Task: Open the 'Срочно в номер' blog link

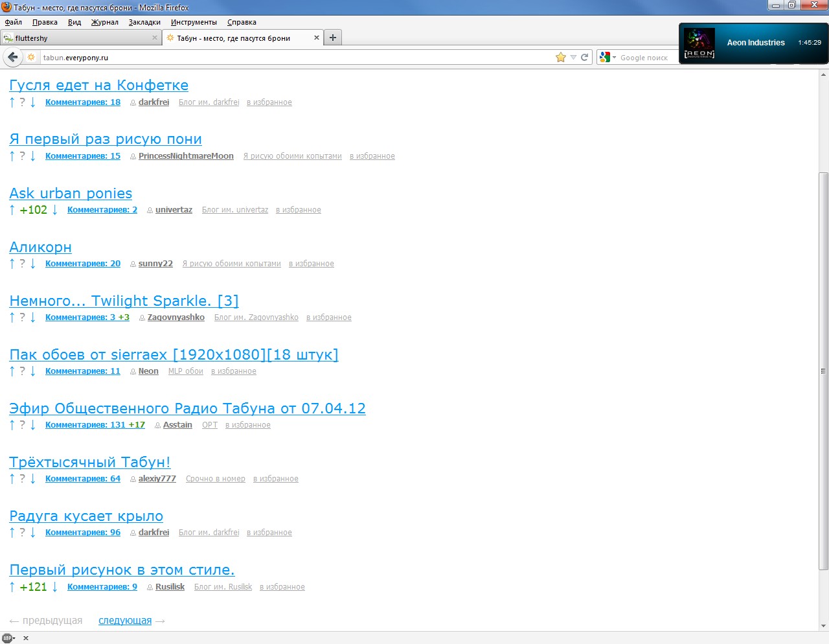Action: pyautogui.click(x=216, y=479)
